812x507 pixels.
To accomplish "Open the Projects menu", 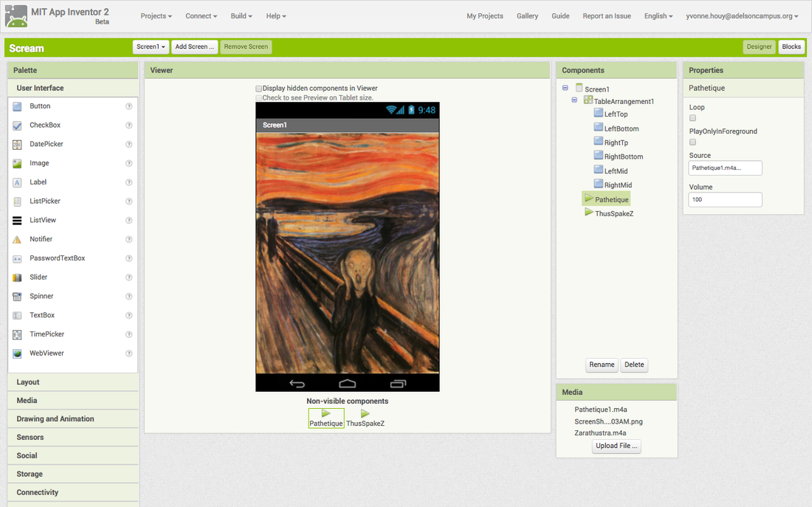I will [x=156, y=16].
